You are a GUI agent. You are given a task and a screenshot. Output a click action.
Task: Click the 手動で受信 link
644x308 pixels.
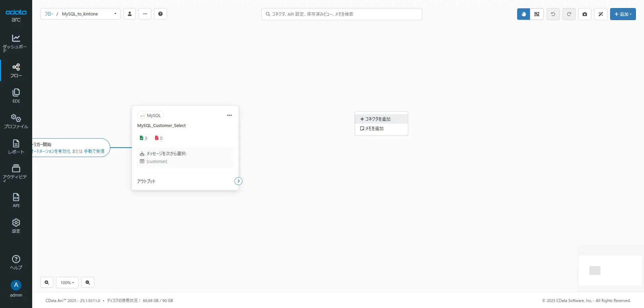(94, 151)
